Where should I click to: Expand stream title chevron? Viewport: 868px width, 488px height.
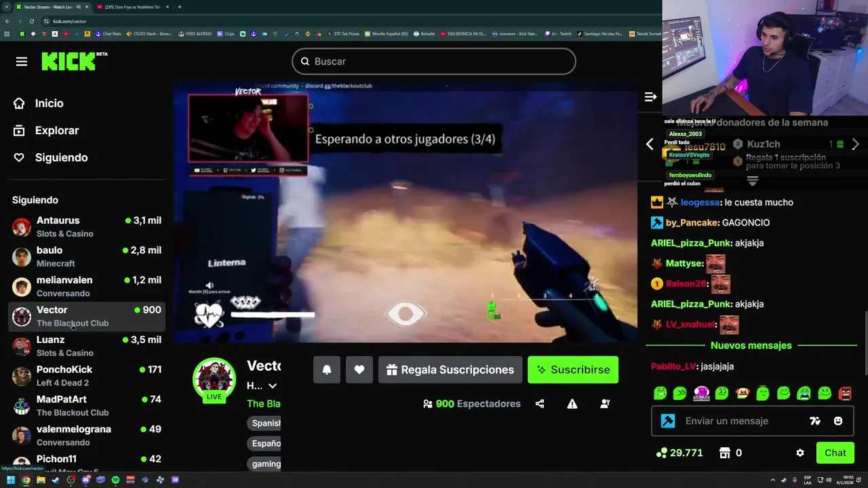click(273, 386)
